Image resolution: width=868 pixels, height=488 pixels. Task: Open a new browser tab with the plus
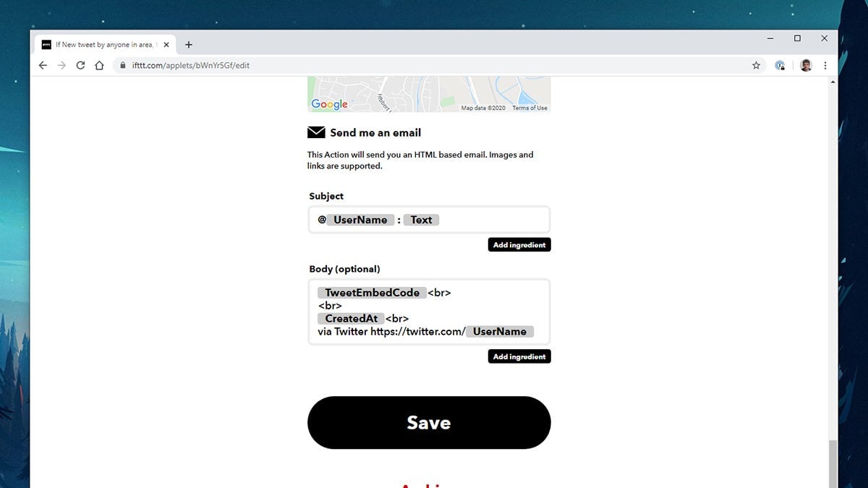pyautogui.click(x=189, y=44)
